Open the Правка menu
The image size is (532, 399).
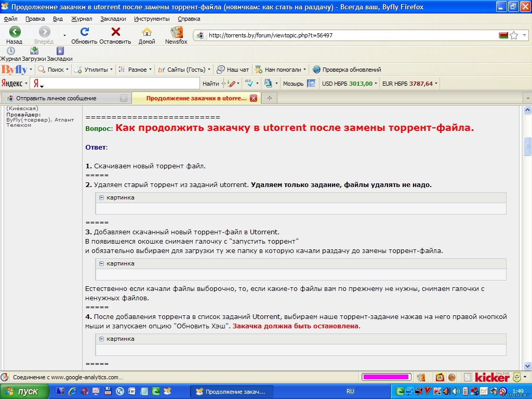tap(35, 19)
